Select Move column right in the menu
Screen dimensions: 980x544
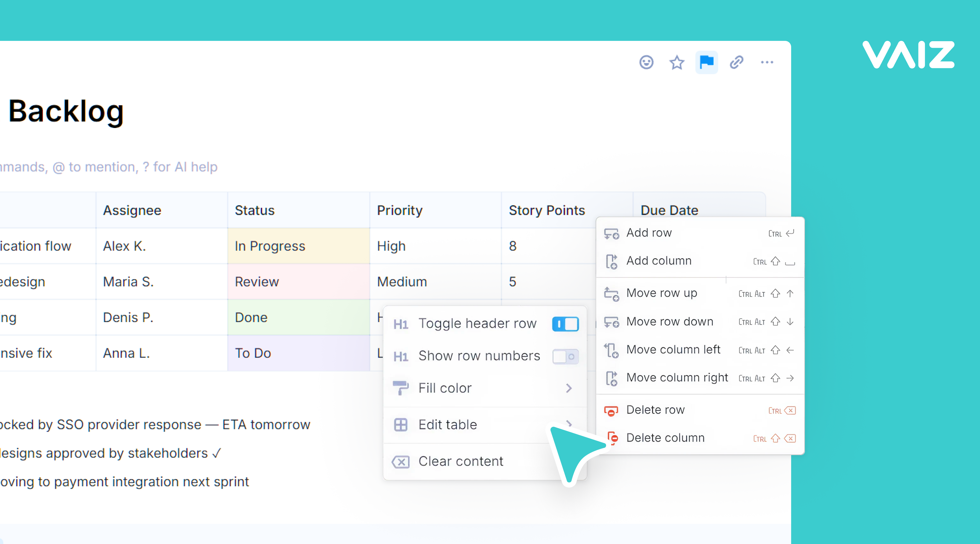pos(677,378)
